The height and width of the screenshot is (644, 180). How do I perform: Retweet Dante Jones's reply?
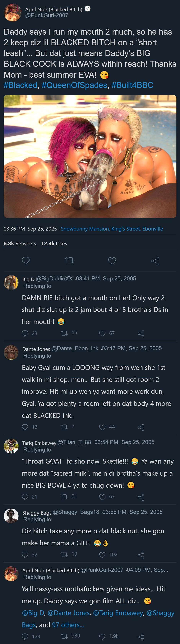64,427
